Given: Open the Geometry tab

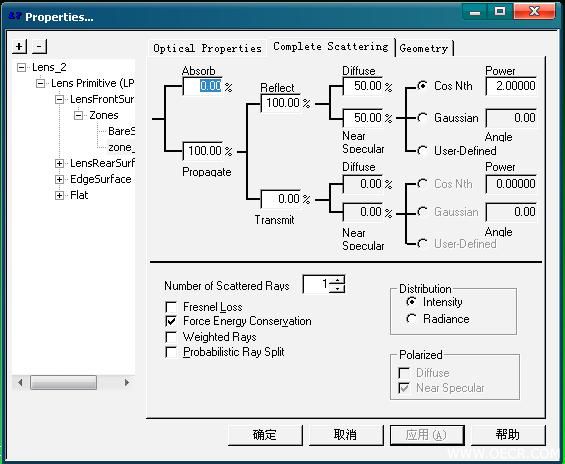Looking at the screenshot, I should click(424, 48).
